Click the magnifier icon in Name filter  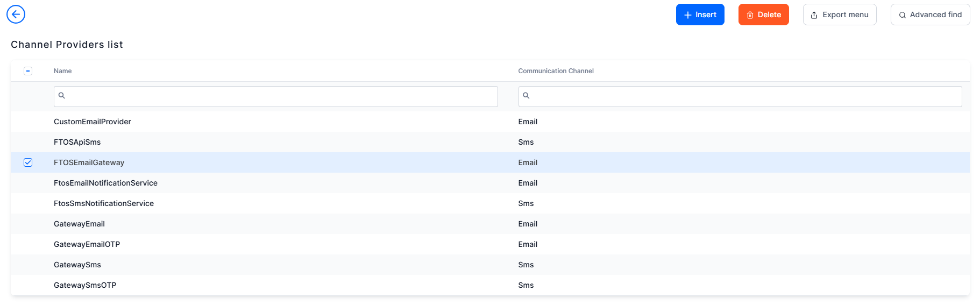pos(62,96)
